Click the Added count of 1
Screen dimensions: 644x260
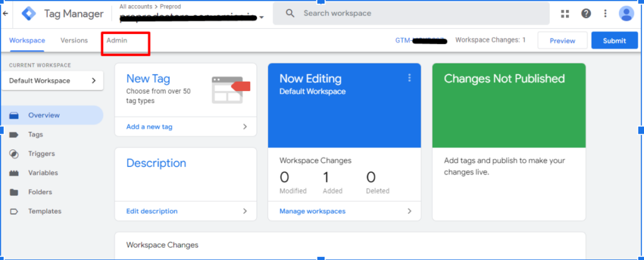[x=326, y=178]
